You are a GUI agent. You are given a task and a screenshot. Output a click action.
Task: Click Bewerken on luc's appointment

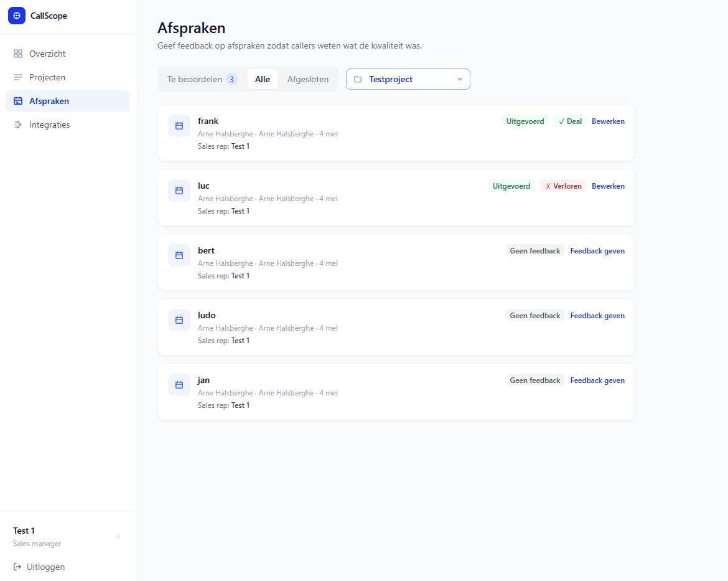click(608, 186)
